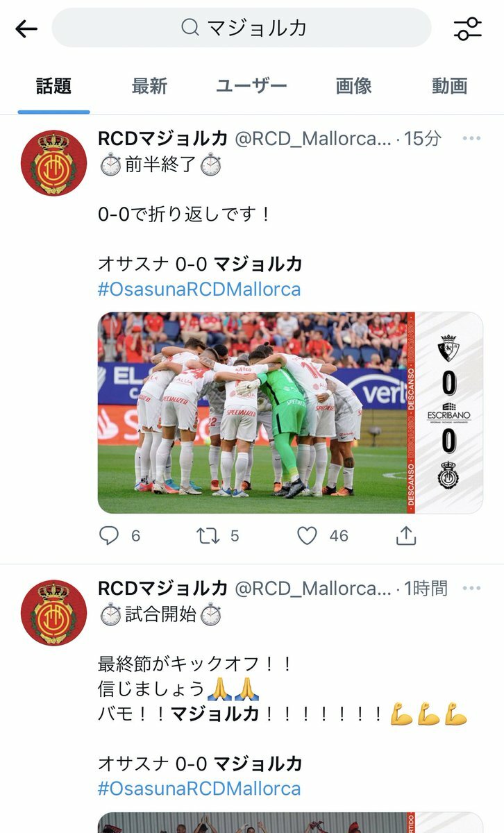504x833 pixels.
Task: Switch to the 最新 tab
Action: [x=149, y=86]
